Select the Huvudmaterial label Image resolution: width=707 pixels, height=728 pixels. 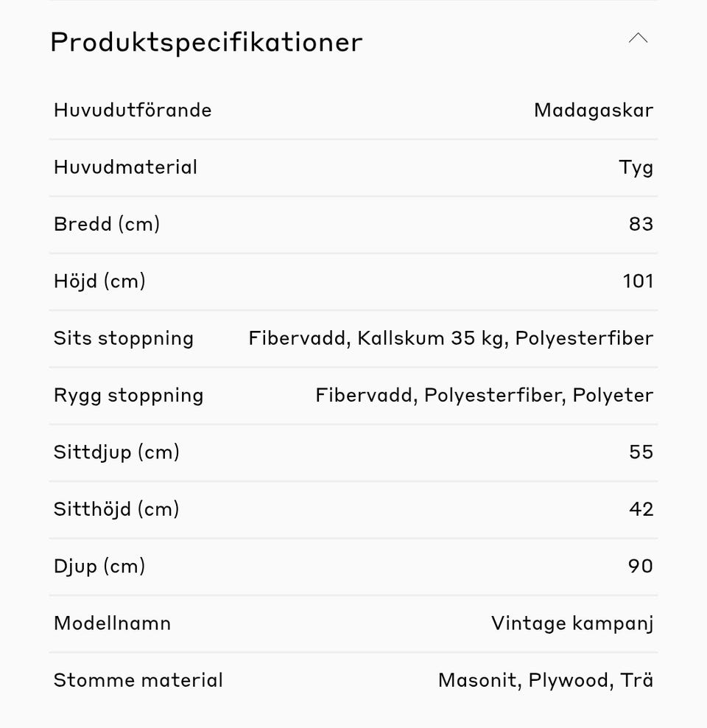[125, 167]
